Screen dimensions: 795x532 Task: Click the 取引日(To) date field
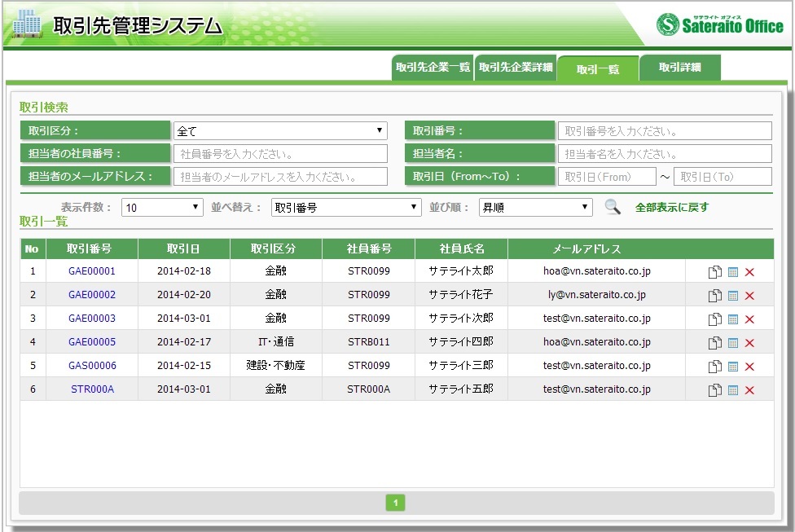coord(723,177)
